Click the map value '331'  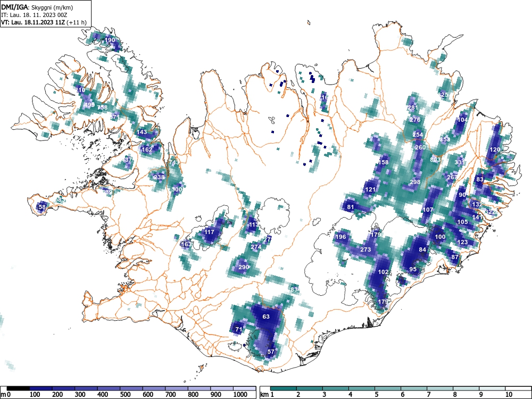[x=460, y=162]
